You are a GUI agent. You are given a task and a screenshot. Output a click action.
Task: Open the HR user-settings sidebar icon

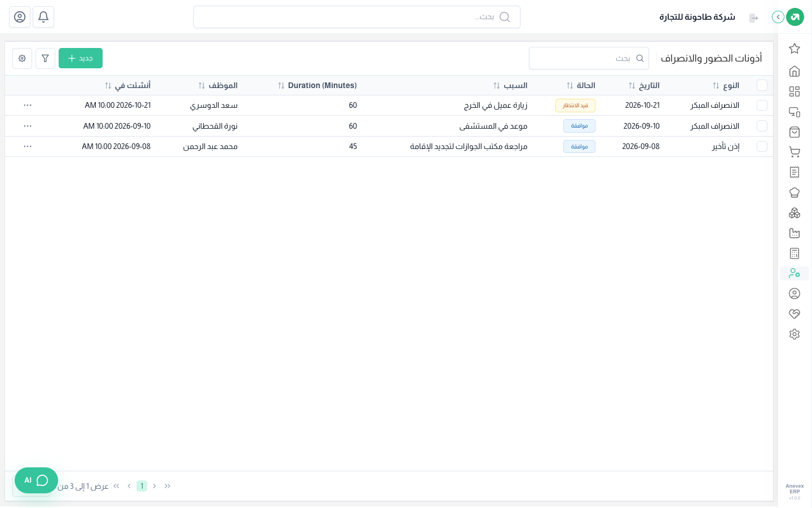tap(795, 273)
